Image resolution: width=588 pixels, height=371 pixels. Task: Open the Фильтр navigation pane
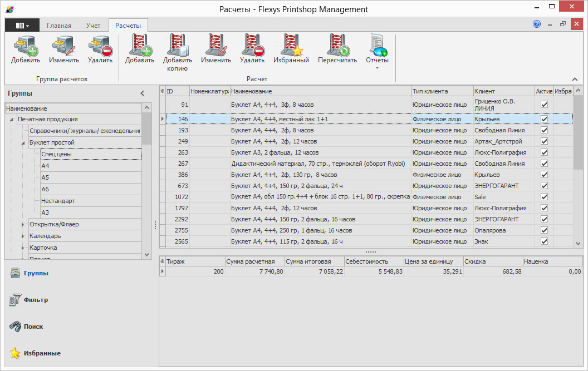pos(36,300)
